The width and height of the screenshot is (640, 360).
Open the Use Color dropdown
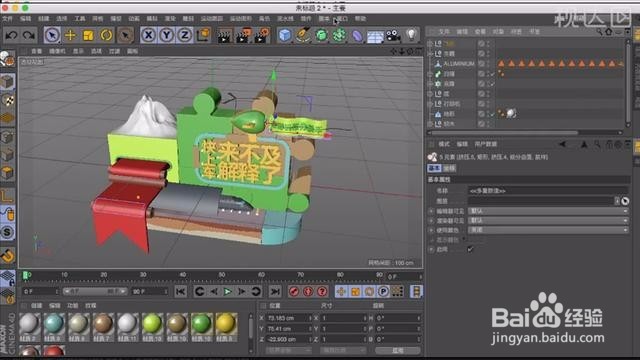548,230
